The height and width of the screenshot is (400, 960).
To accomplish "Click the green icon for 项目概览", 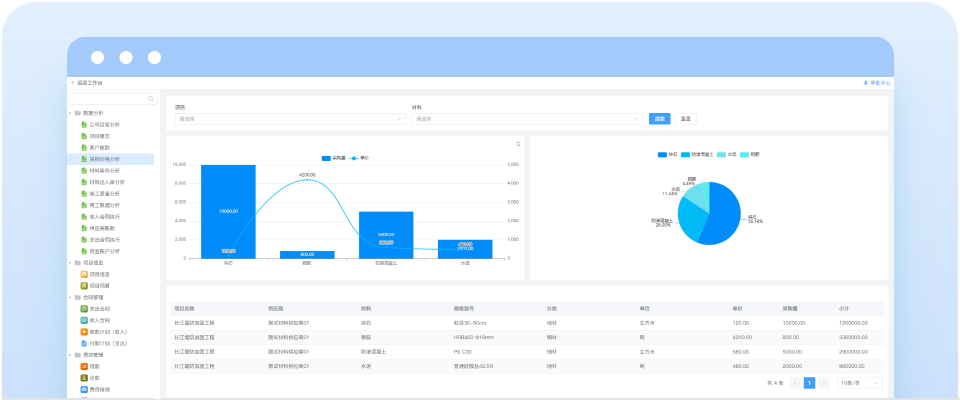I will 84,136.
